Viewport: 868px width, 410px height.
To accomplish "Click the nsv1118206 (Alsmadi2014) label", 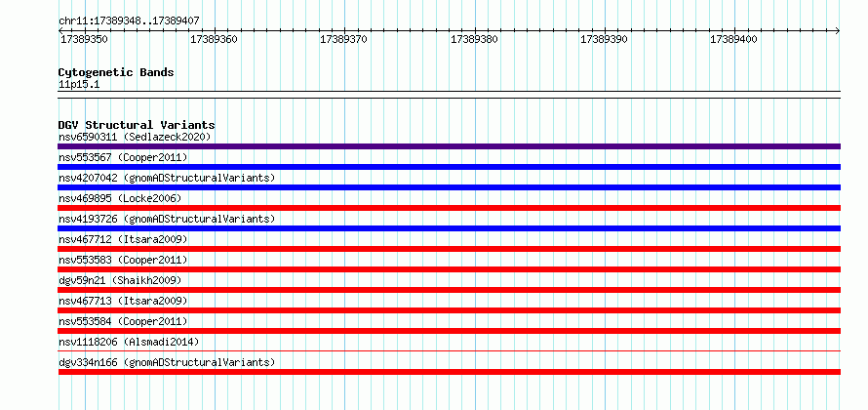I will (x=129, y=342).
